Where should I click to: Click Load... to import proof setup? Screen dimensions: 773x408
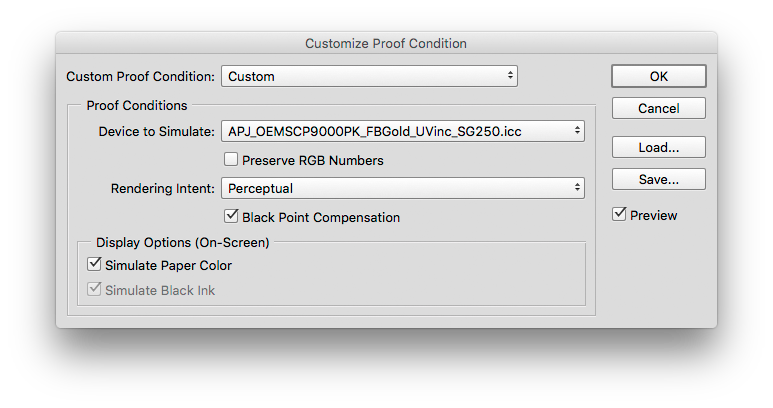(x=659, y=147)
